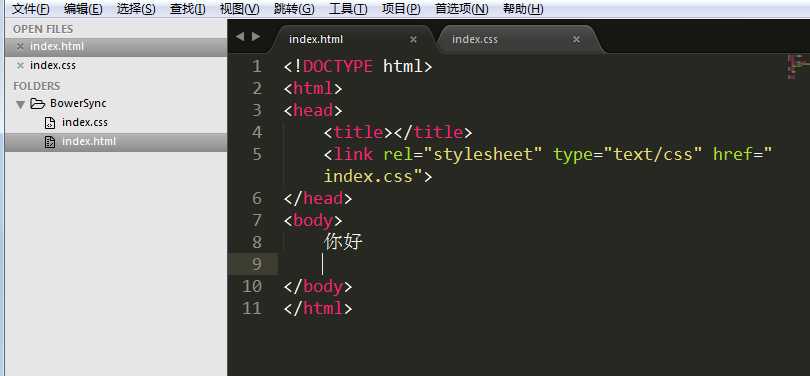This screenshot has height=376, width=810.
Task: Click the index.html file icon in folder tree
Action: [x=50, y=142]
